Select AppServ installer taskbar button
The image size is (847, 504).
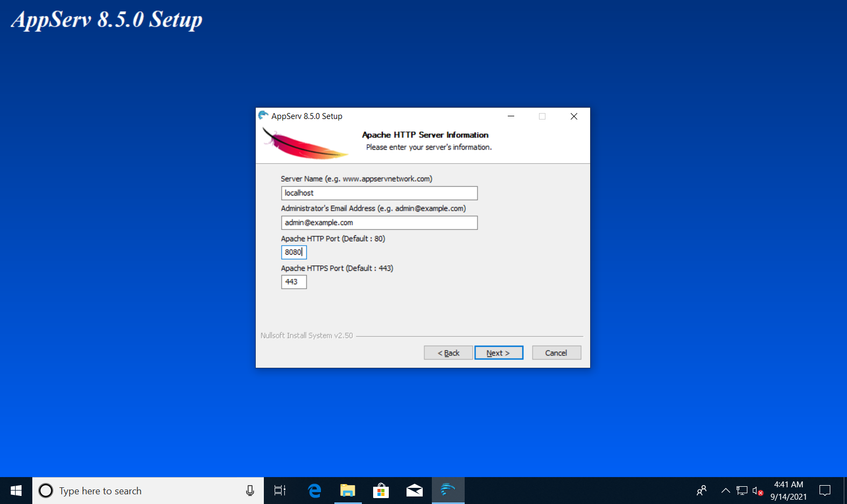[x=448, y=491]
